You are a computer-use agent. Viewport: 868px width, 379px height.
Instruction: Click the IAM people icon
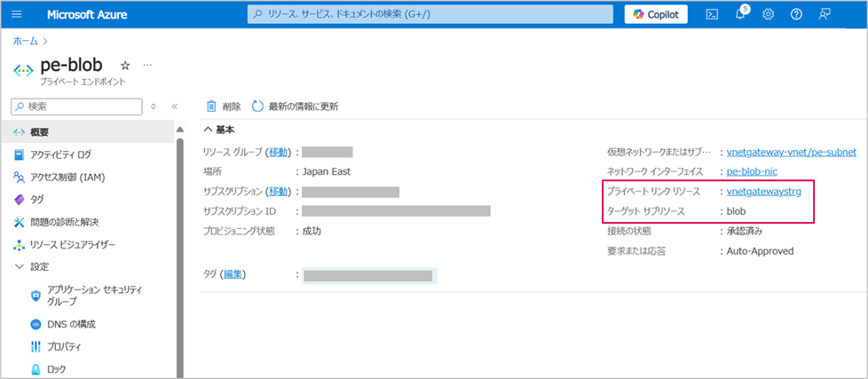pos(20,177)
